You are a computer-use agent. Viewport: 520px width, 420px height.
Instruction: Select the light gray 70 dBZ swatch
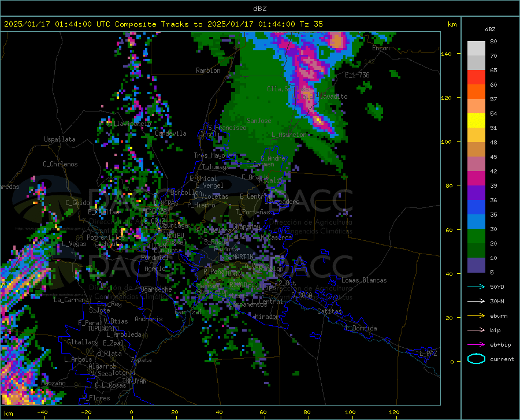476,49
